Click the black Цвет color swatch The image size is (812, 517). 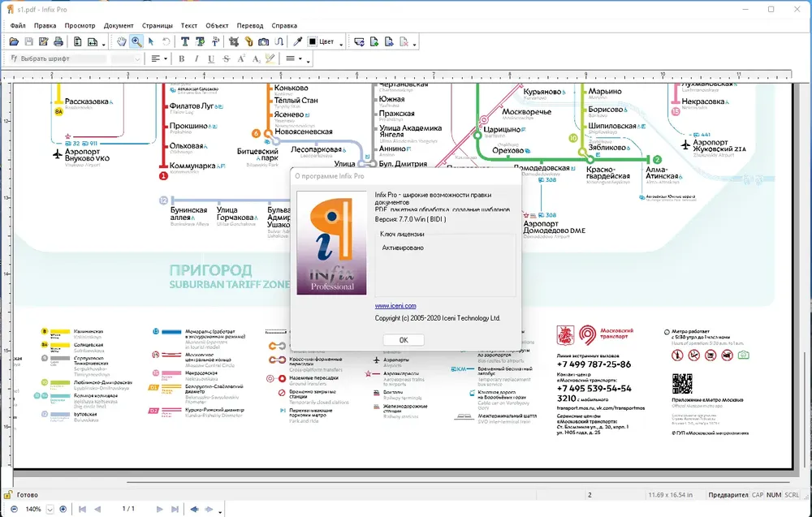313,42
